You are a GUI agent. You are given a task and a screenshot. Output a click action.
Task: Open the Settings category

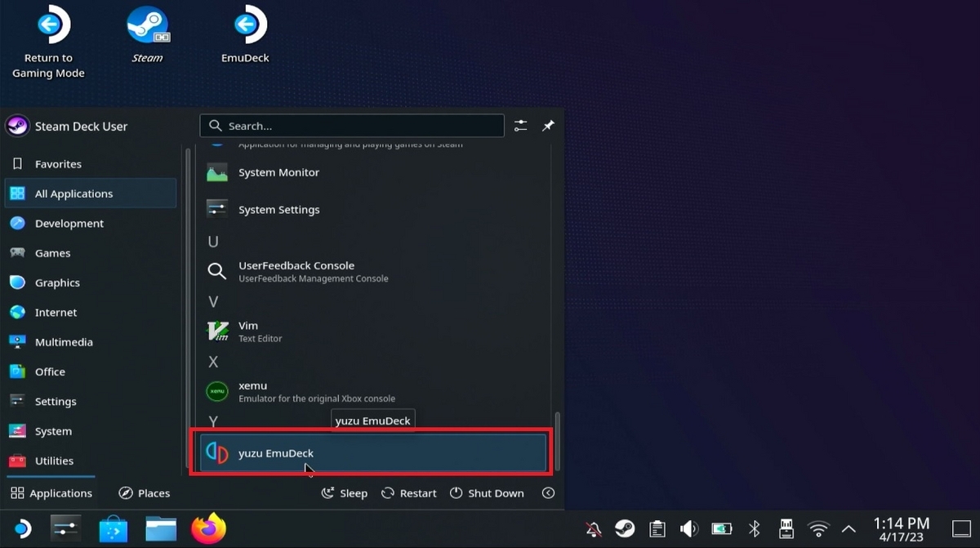(x=91, y=401)
